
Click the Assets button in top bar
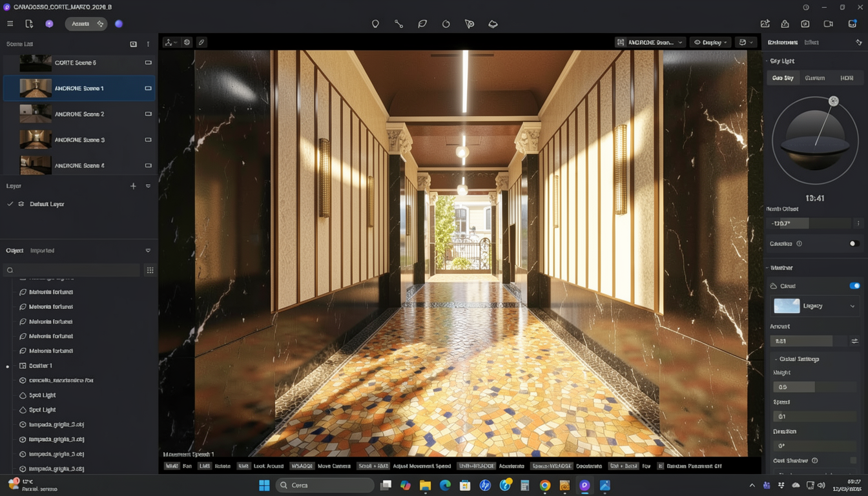[80, 24]
